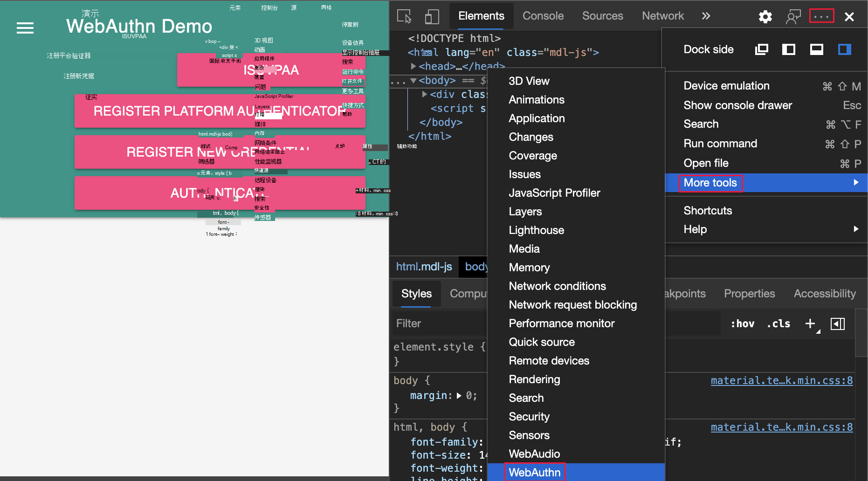
Task: Choose Animations from More tools
Action: click(576, 100)
